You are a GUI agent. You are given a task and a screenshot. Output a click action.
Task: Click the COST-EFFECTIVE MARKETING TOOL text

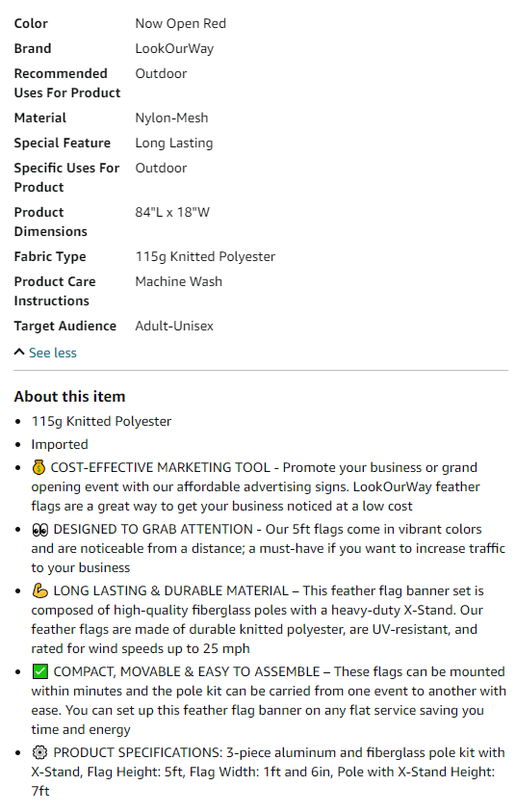click(161, 467)
